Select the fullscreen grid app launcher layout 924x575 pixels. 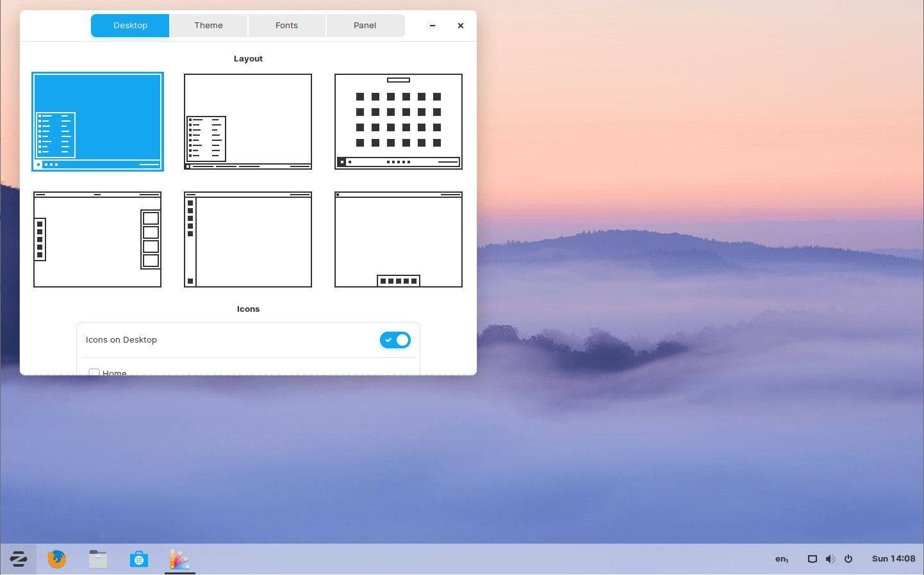tap(398, 122)
